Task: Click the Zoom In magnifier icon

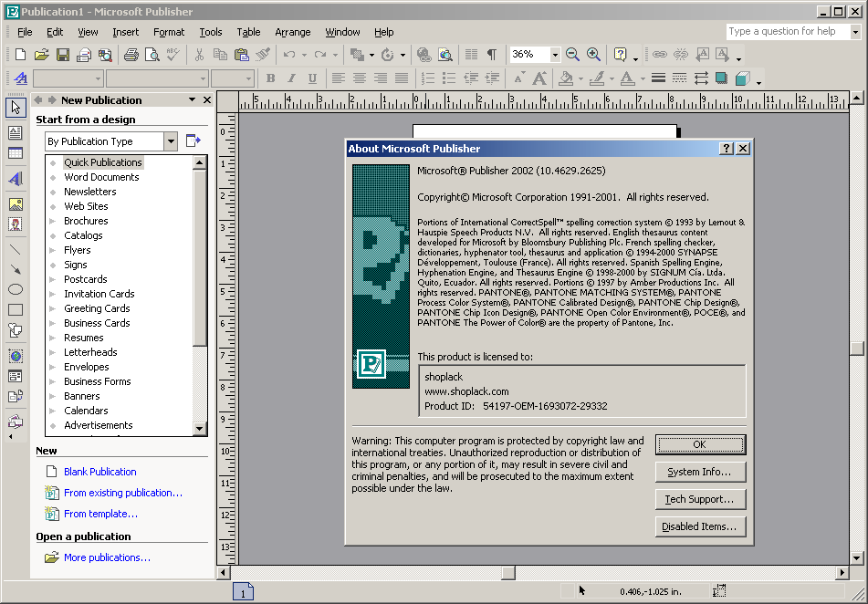Action: coord(593,54)
